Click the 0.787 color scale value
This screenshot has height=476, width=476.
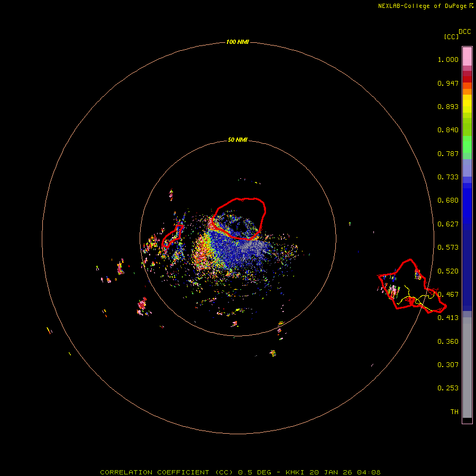(x=448, y=153)
